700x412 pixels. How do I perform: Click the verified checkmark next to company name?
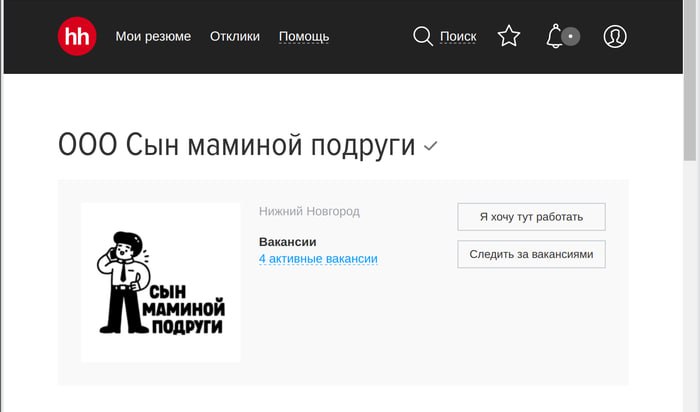(430, 146)
